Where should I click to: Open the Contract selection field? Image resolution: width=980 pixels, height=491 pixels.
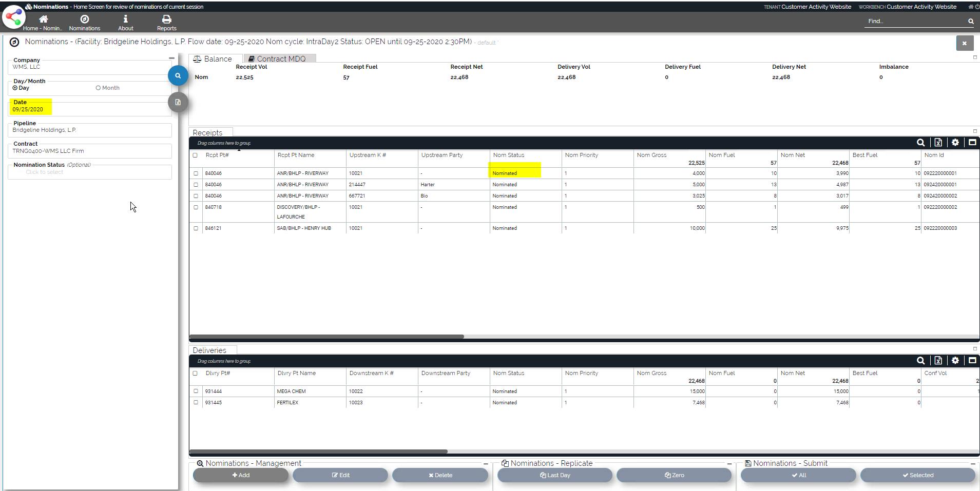tap(90, 151)
